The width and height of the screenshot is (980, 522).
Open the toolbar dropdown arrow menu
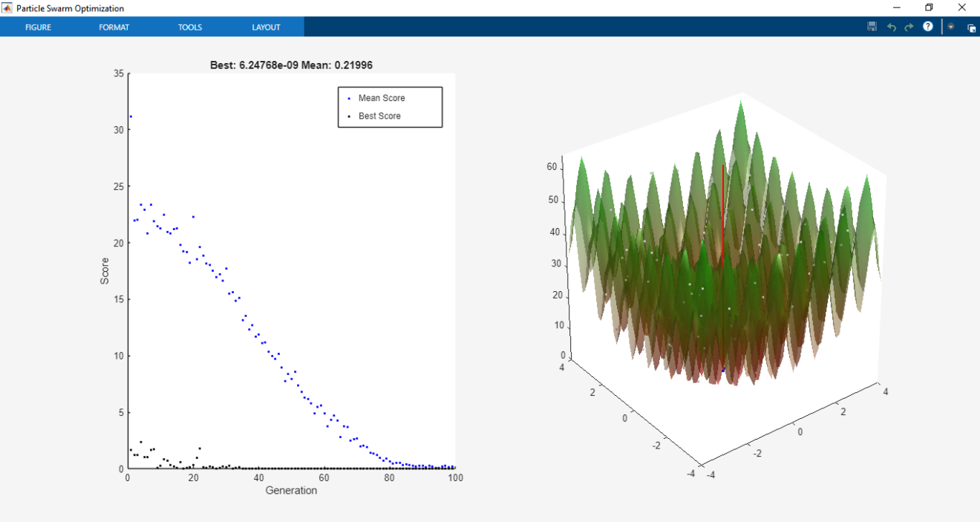point(951,27)
